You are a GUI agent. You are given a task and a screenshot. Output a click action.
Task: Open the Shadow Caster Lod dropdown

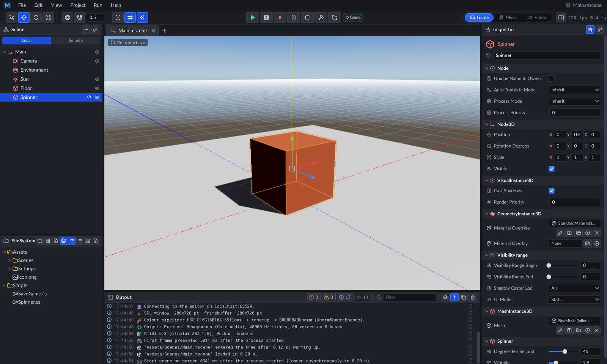tap(575, 288)
